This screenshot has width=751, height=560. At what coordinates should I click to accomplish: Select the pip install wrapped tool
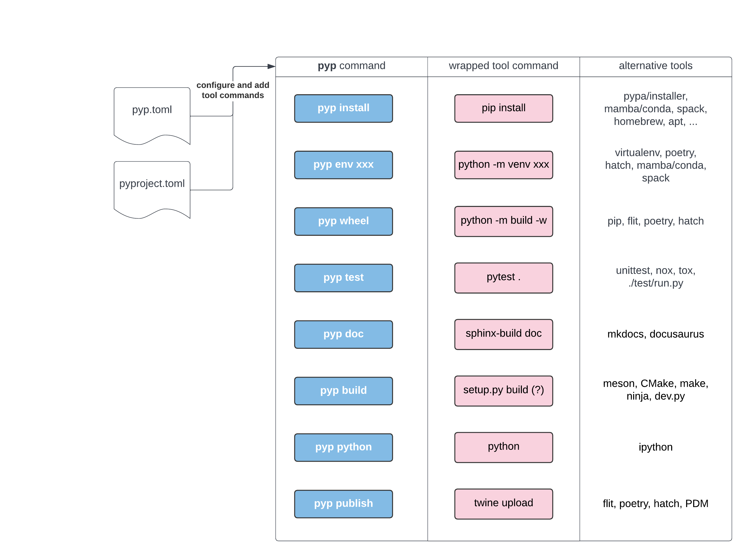pyautogui.click(x=503, y=108)
